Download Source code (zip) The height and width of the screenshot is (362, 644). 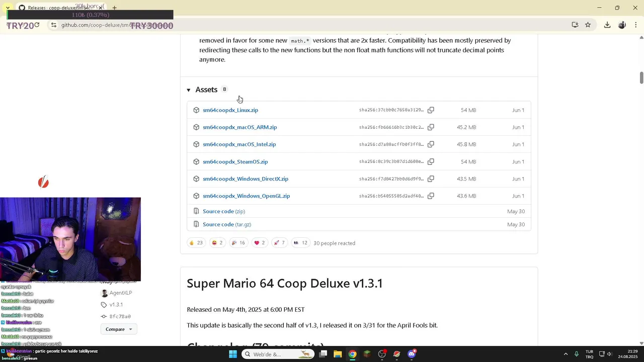pos(223,211)
